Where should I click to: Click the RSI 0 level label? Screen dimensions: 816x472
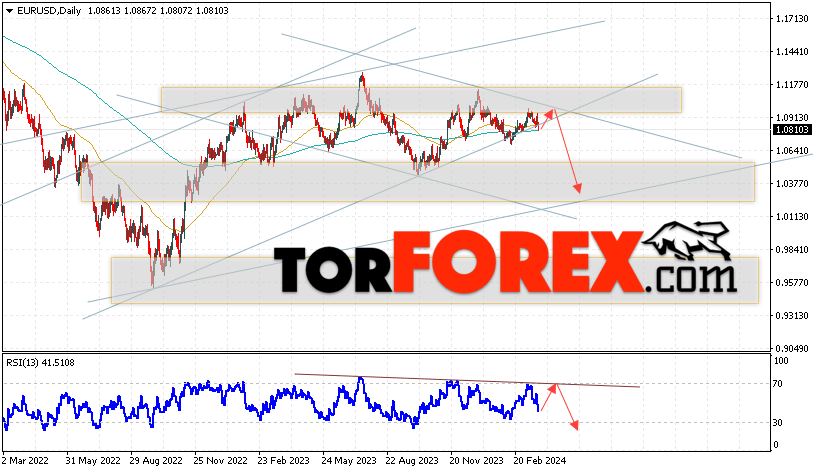click(776, 445)
